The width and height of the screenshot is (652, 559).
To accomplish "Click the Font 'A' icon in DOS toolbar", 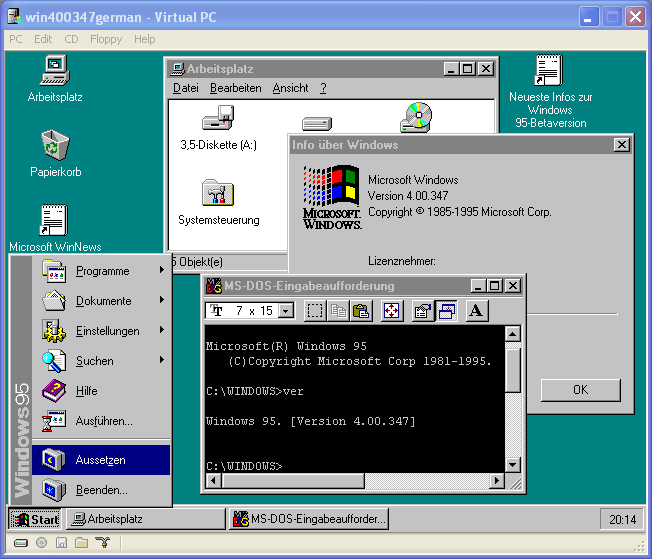I will (476, 311).
